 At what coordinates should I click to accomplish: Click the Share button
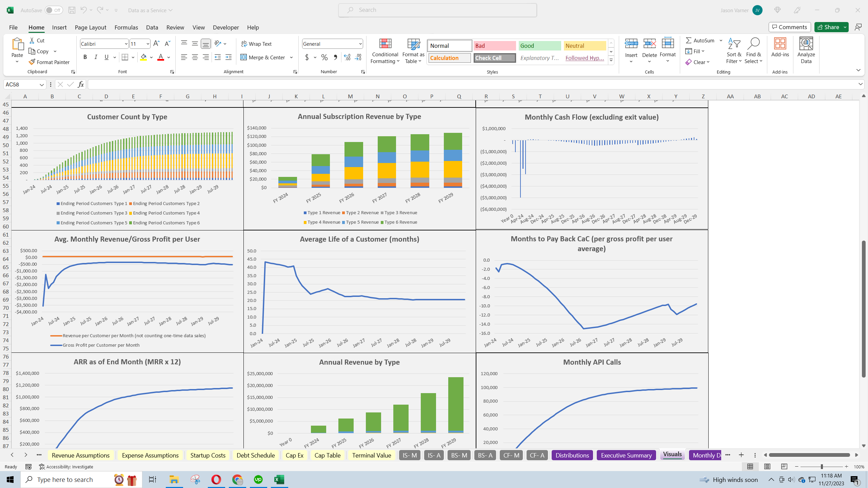830,27
